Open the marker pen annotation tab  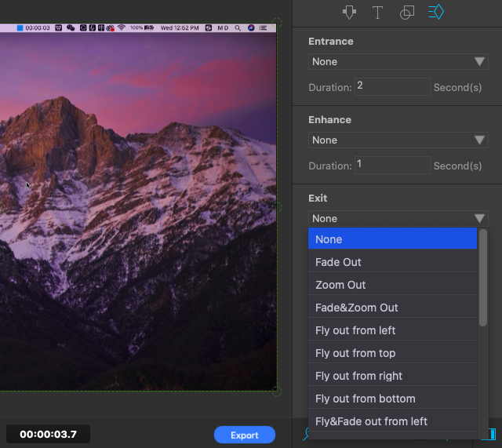tap(350, 12)
